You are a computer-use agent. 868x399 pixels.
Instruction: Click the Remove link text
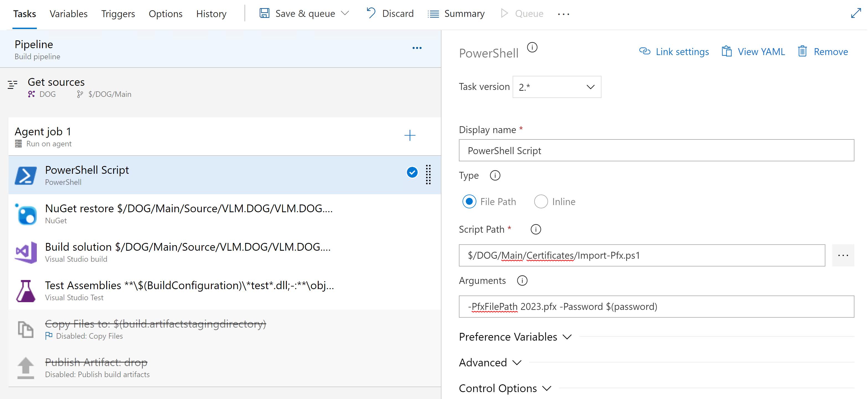click(x=831, y=51)
